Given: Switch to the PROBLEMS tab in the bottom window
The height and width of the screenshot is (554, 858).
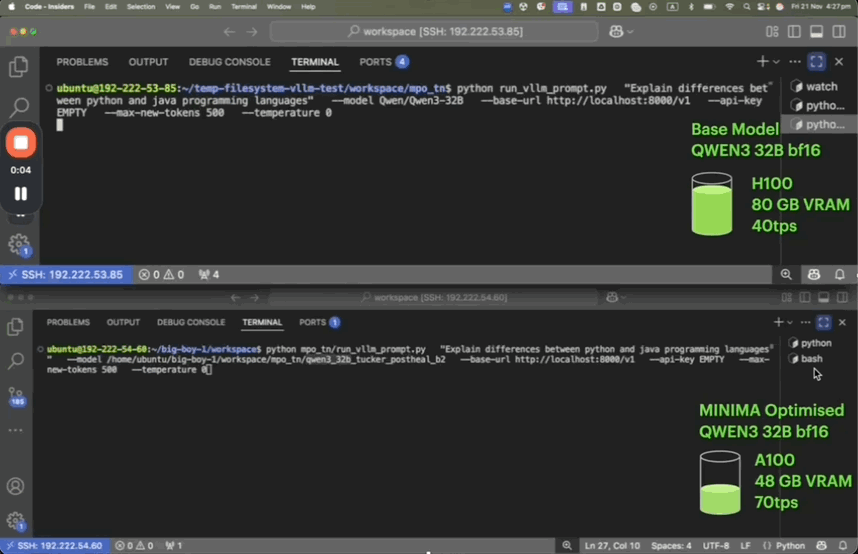Looking at the screenshot, I should tap(68, 322).
